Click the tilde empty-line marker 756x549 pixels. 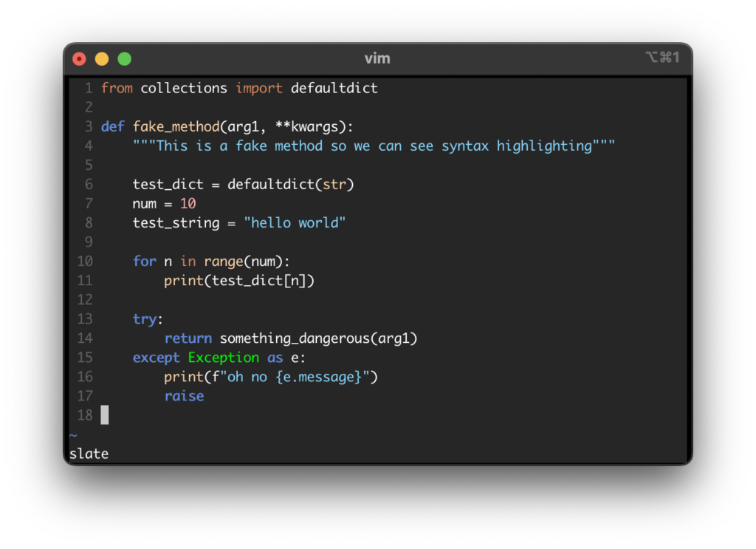[73, 435]
